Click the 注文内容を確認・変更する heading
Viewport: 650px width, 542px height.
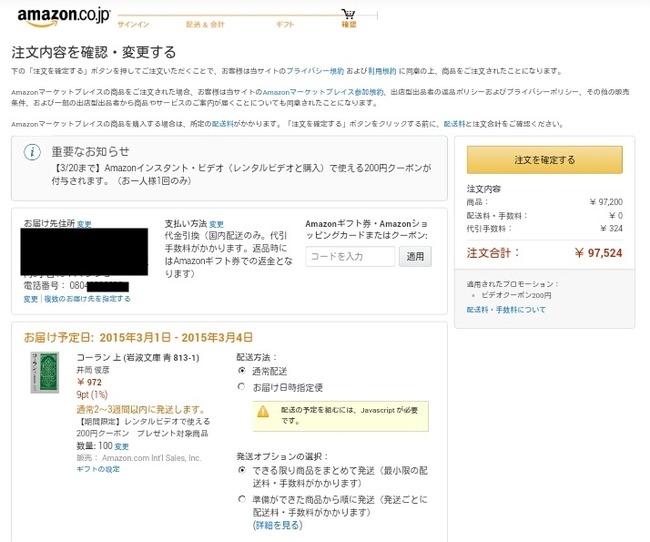tap(94, 52)
